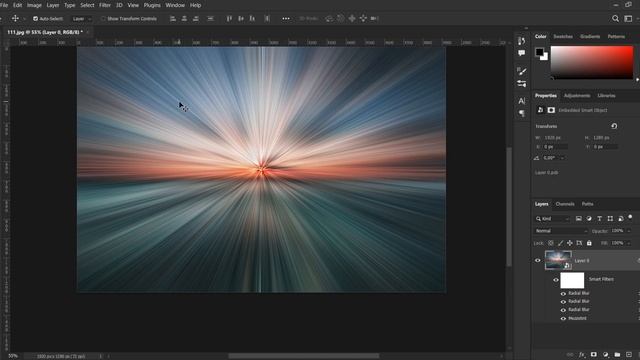Open the Kind filter dropdown
This screenshot has height=360, width=640.
pyautogui.click(x=552, y=219)
